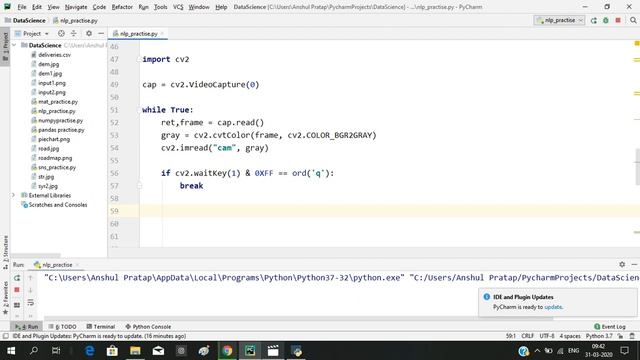Image resolution: width=640 pixels, height=360 pixels.
Task: Click the editor vertical scrollbar thumb
Action: [637, 167]
